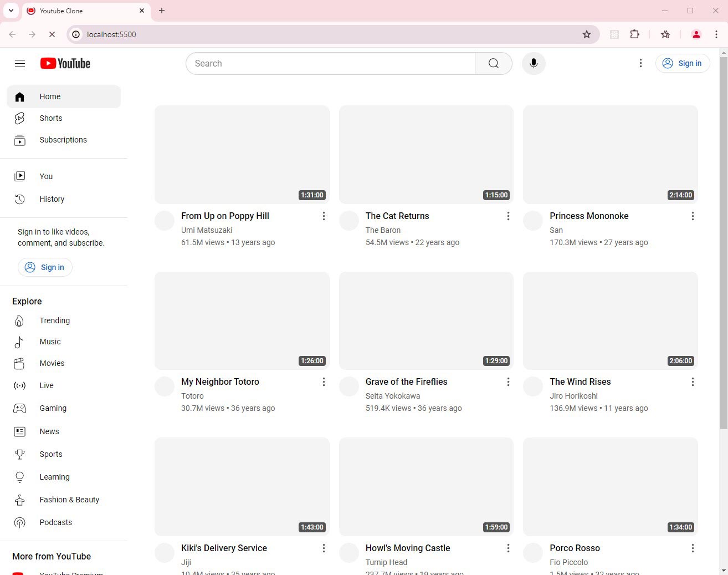Open Princess Mononoke thumbnail
The image size is (728, 575).
point(611,155)
